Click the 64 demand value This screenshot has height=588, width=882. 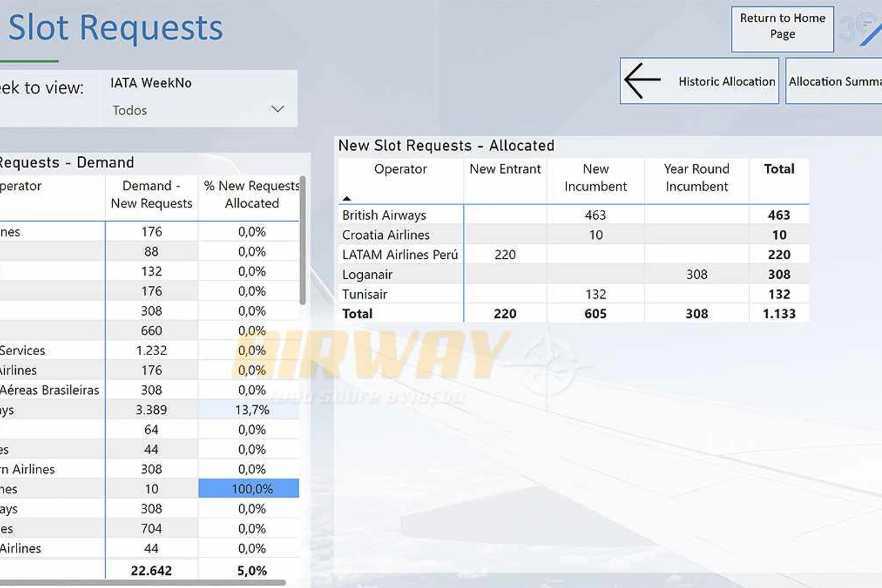pyautogui.click(x=151, y=430)
